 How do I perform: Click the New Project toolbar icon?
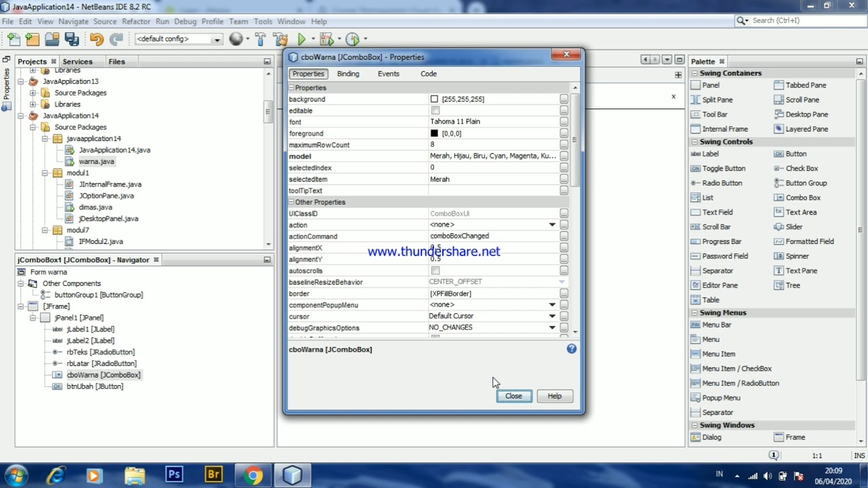pos(32,39)
